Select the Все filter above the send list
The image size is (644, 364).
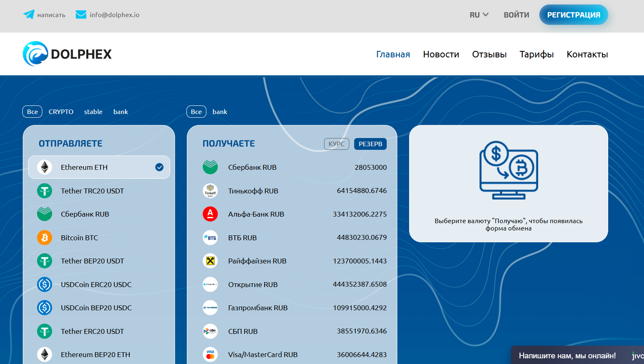[33, 112]
